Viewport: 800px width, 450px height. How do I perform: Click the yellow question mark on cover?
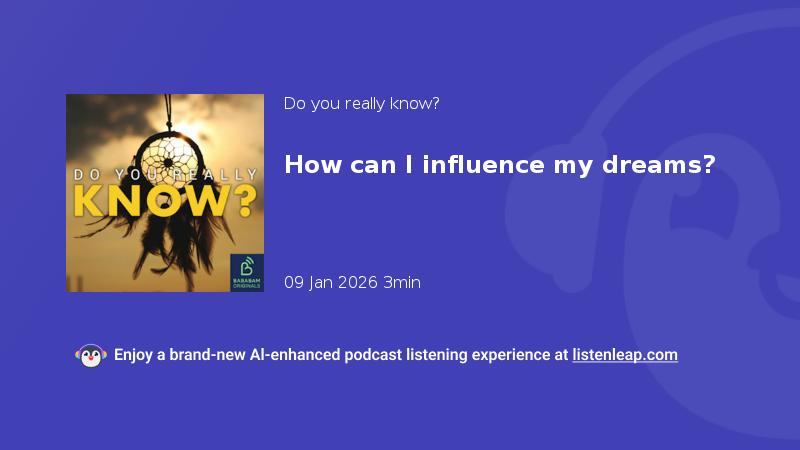coord(246,201)
